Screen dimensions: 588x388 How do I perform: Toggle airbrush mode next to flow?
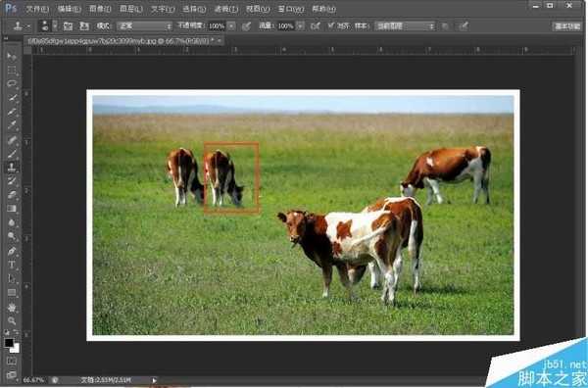[316, 25]
